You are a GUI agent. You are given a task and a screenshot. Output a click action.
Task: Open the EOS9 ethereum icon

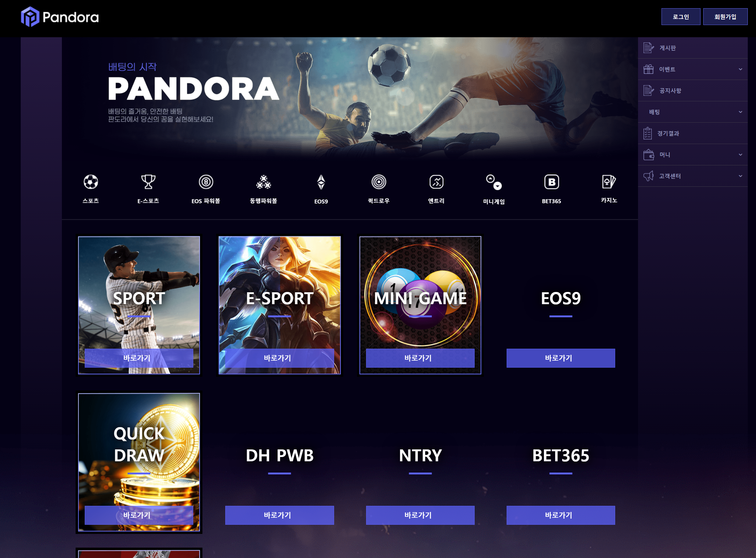pos(321,182)
